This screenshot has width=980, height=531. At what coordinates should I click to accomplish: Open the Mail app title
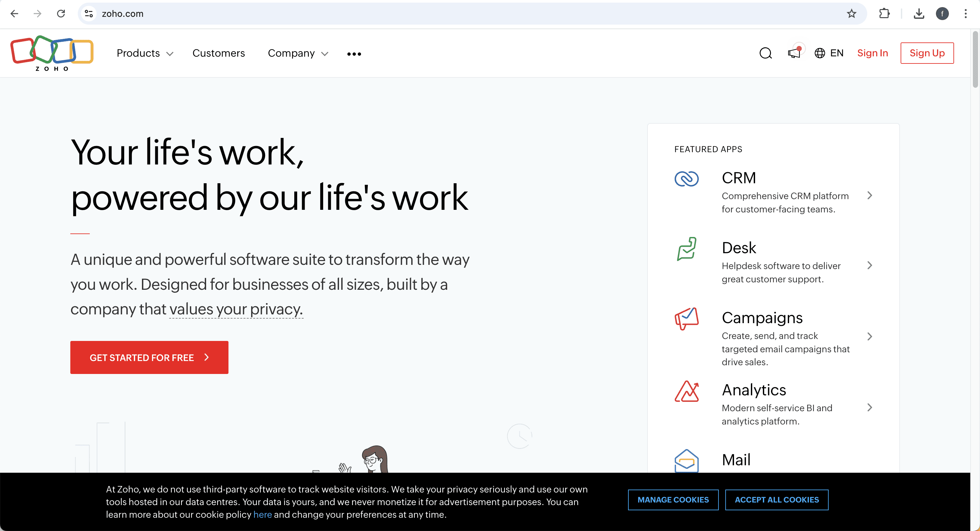(x=736, y=460)
